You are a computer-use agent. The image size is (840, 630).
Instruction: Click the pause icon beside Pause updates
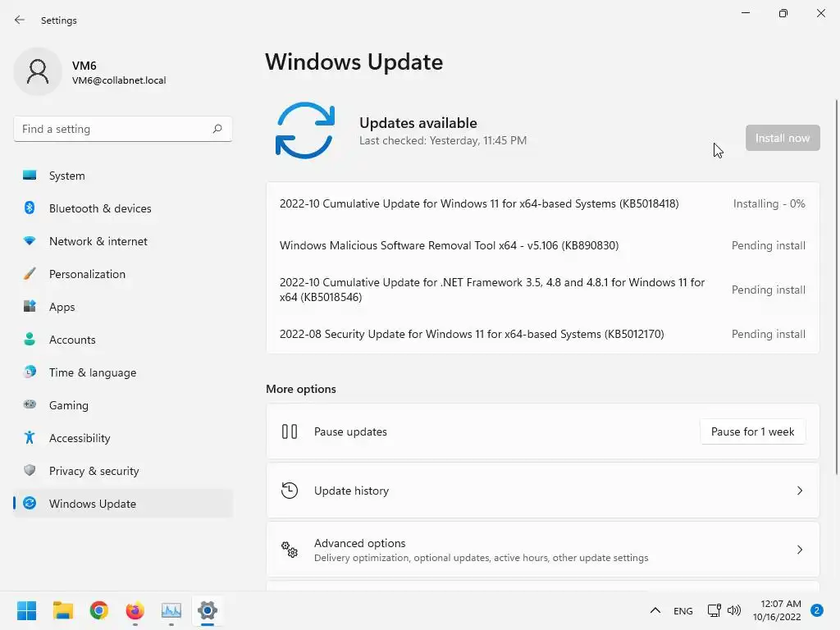coord(290,431)
